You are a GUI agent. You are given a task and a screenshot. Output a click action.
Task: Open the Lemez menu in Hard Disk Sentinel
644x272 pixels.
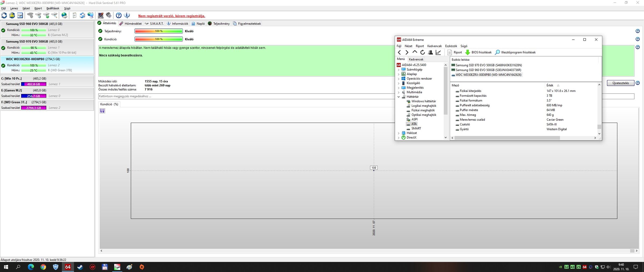pos(14,8)
